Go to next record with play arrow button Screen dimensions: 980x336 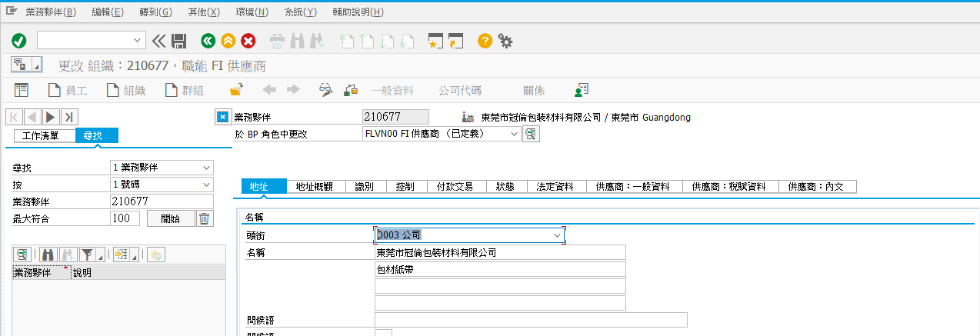(x=50, y=117)
